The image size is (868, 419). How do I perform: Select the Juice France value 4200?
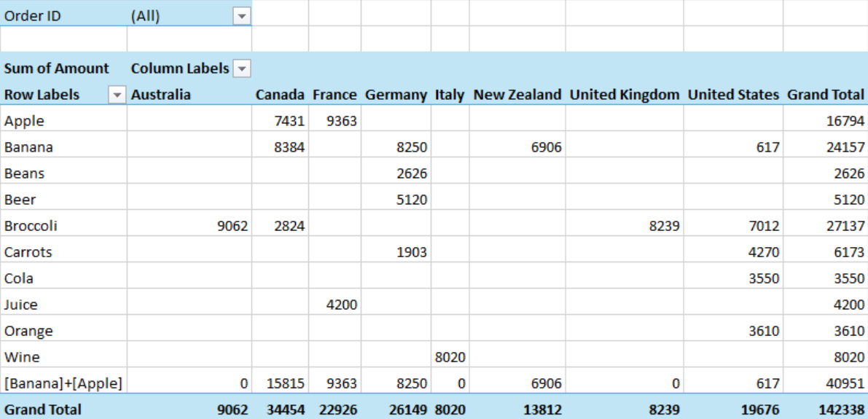(341, 305)
